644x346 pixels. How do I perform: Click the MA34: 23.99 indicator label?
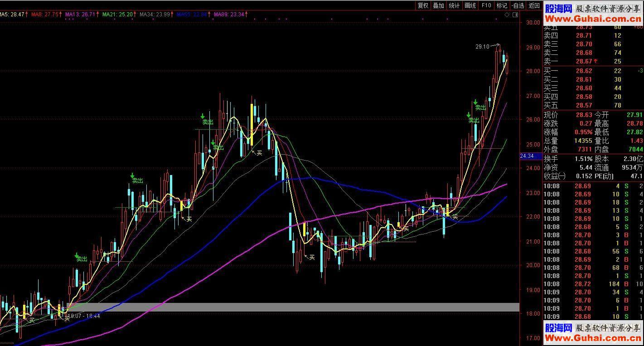click(155, 15)
